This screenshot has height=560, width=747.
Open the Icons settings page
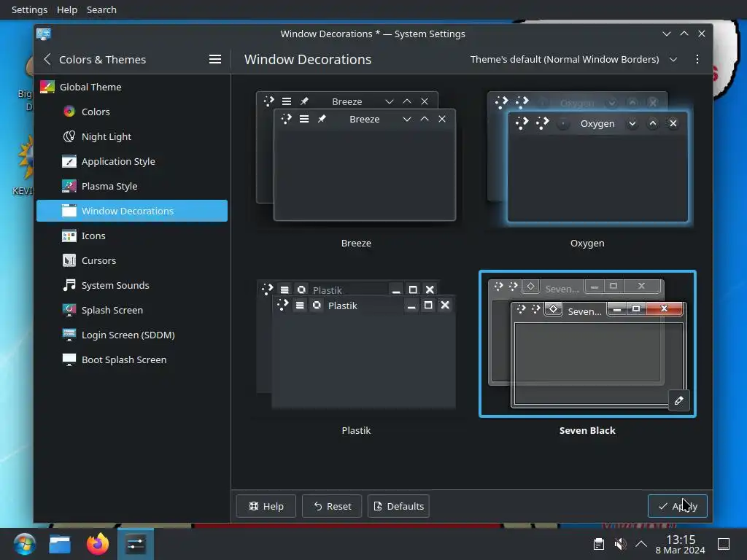(x=132, y=236)
